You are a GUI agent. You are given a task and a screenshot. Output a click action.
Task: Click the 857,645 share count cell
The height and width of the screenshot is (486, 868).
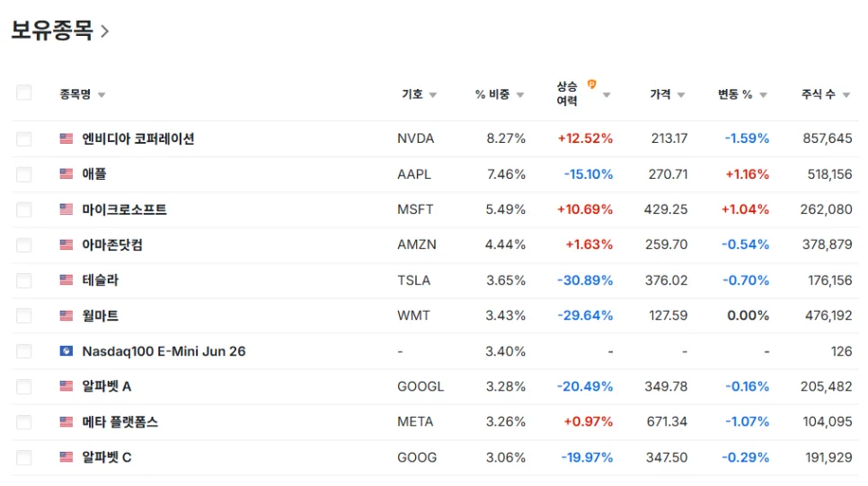click(x=828, y=138)
